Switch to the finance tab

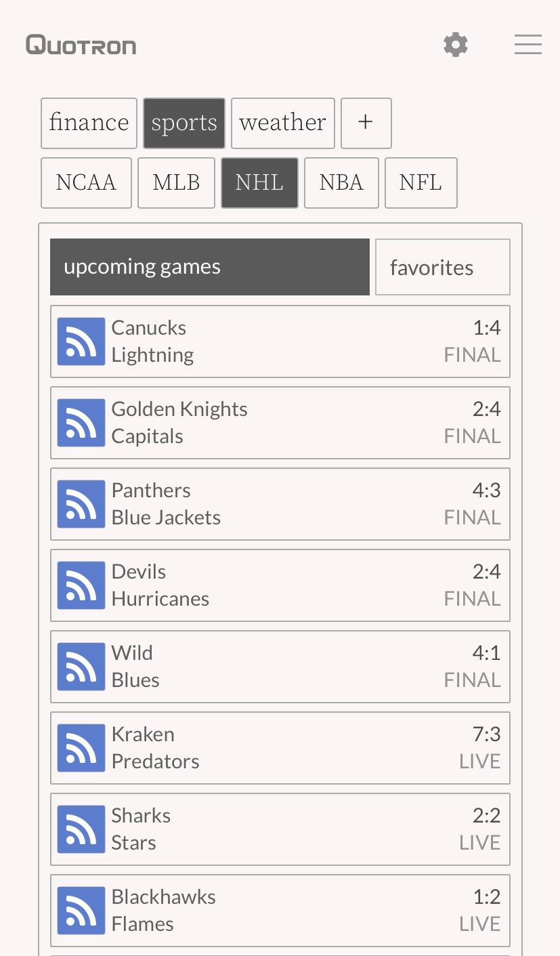click(89, 123)
